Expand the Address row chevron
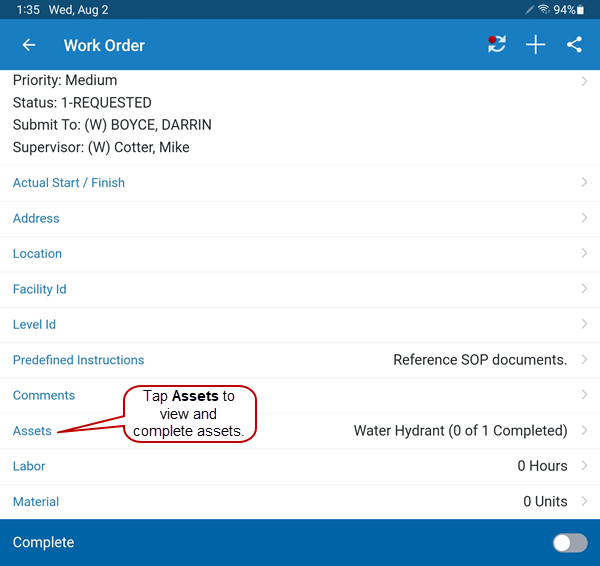The width and height of the screenshot is (600, 566). (584, 218)
